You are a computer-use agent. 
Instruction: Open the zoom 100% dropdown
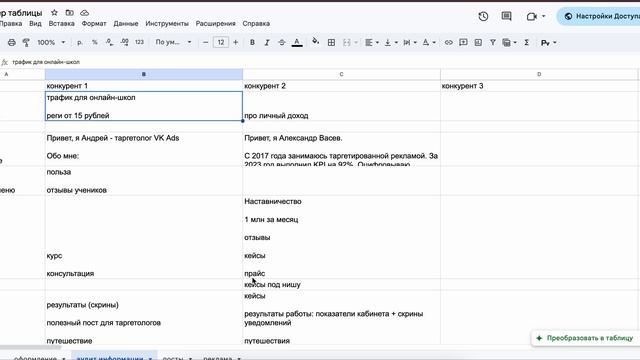click(x=51, y=42)
